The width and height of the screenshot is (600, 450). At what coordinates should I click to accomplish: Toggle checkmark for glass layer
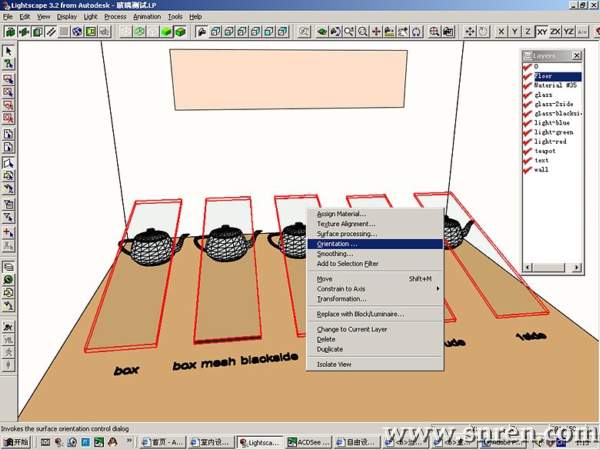(x=527, y=95)
